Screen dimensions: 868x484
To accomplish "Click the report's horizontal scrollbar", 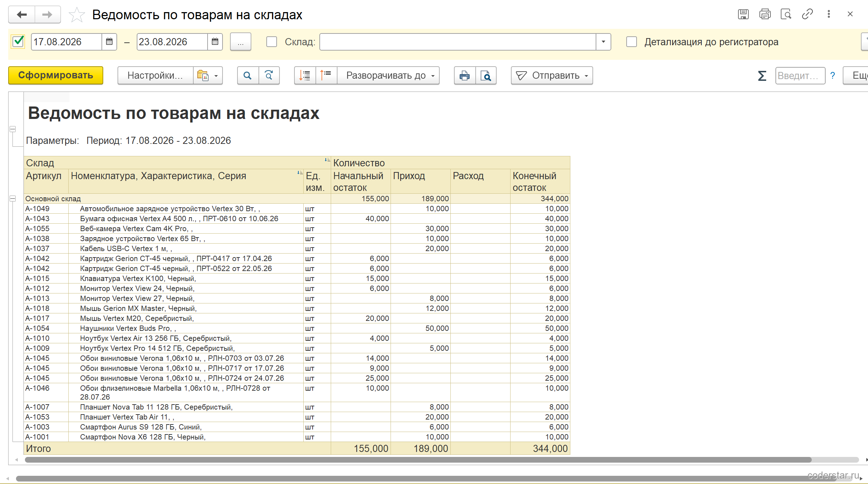I will (x=418, y=460).
